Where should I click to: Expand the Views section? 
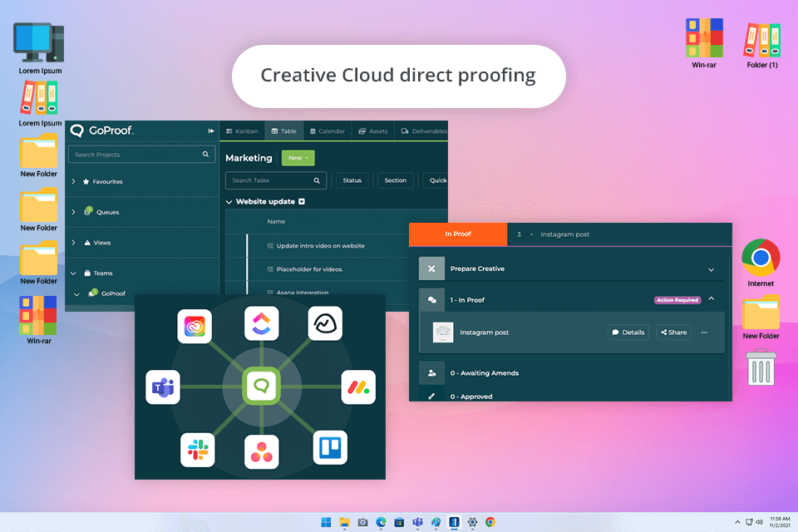(73, 243)
